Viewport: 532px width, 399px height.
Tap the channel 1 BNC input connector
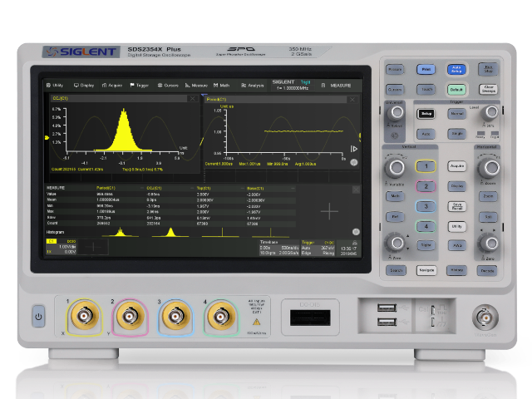point(84,316)
